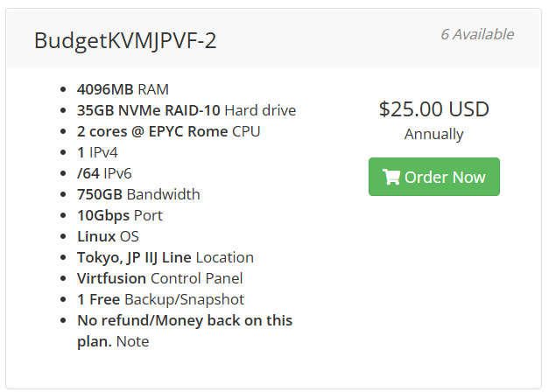Click the Annually billing cycle text
The height and width of the screenshot is (392, 556).
(433, 135)
